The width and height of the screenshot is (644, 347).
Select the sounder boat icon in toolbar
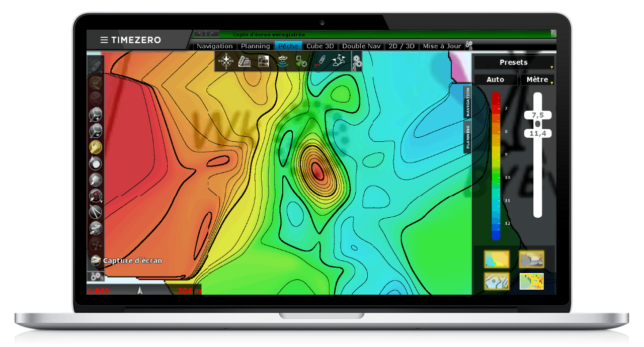(283, 61)
